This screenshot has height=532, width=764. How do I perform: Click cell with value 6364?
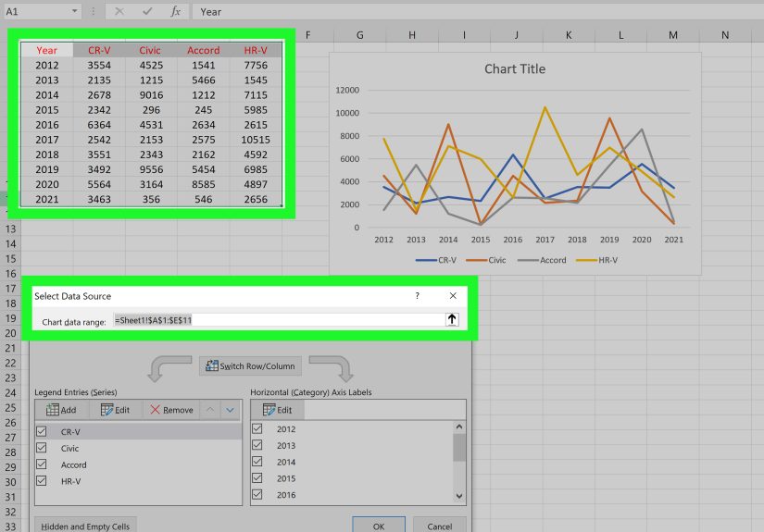coord(99,125)
